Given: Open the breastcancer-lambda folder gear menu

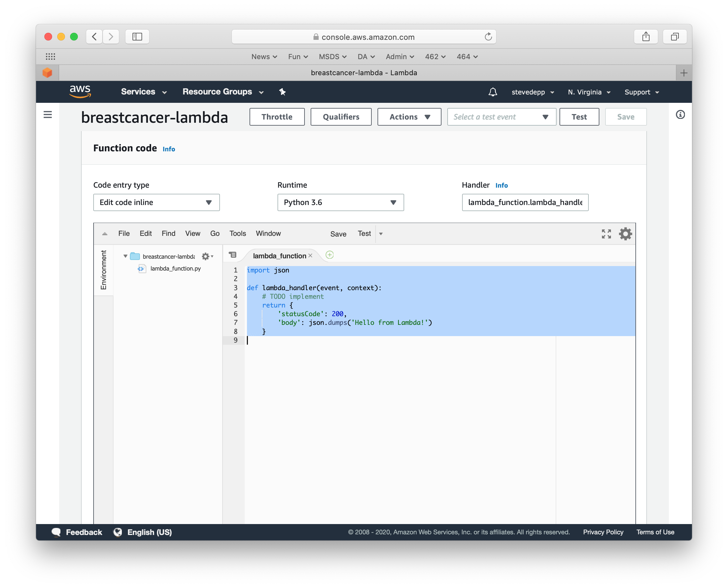Looking at the screenshot, I should tap(207, 256).
